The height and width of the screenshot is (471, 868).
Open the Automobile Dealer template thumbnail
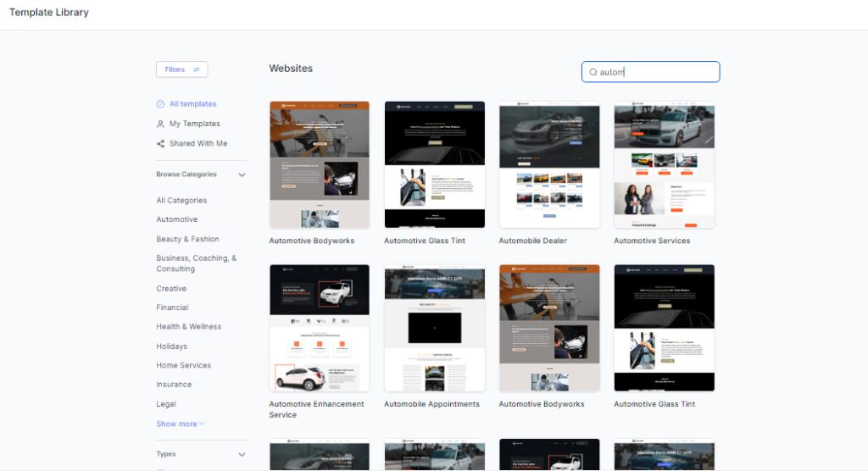pyautogui.click(x=548, y=165)
